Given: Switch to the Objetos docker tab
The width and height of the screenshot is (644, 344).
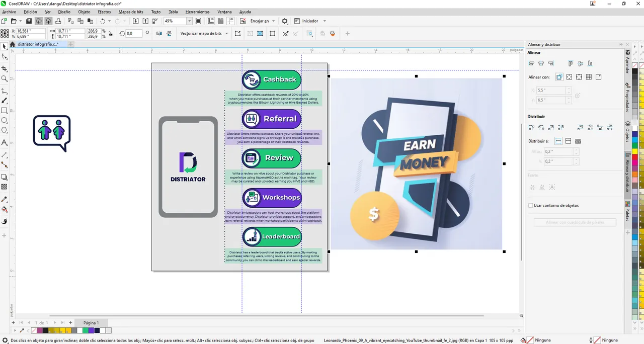Looking at the screenshot, I should pyautogui.click(x=627, y=132).
